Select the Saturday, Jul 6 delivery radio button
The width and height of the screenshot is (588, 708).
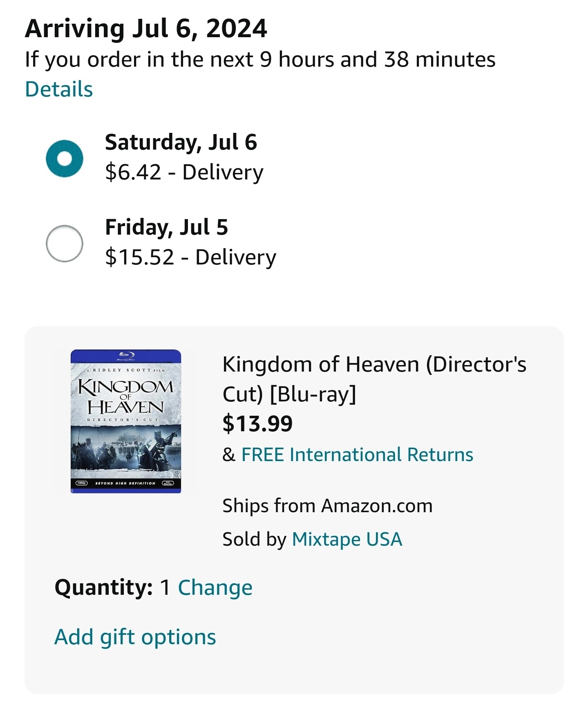[x=65, y=159]
